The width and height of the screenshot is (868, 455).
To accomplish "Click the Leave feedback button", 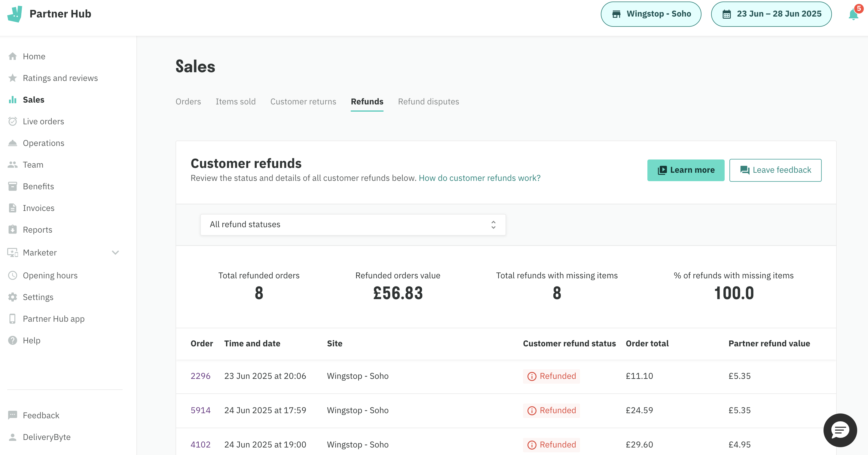I will point(775,170).
